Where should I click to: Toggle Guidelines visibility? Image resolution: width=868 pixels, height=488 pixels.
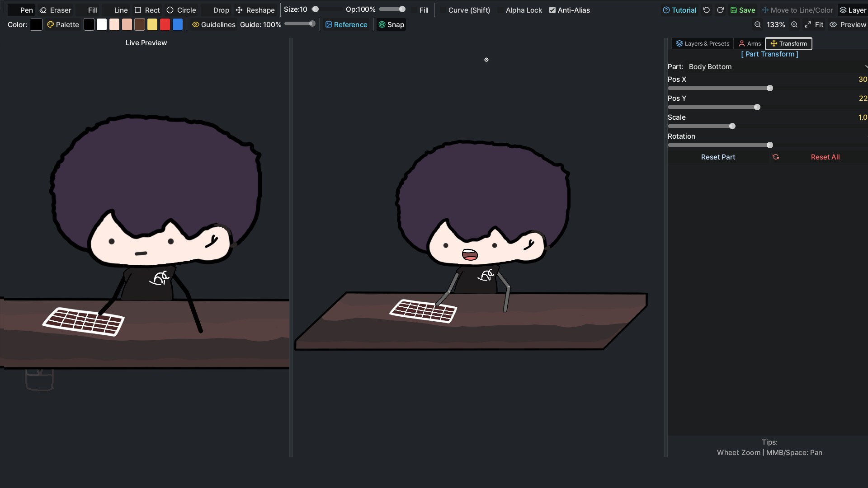click(214, 24)
